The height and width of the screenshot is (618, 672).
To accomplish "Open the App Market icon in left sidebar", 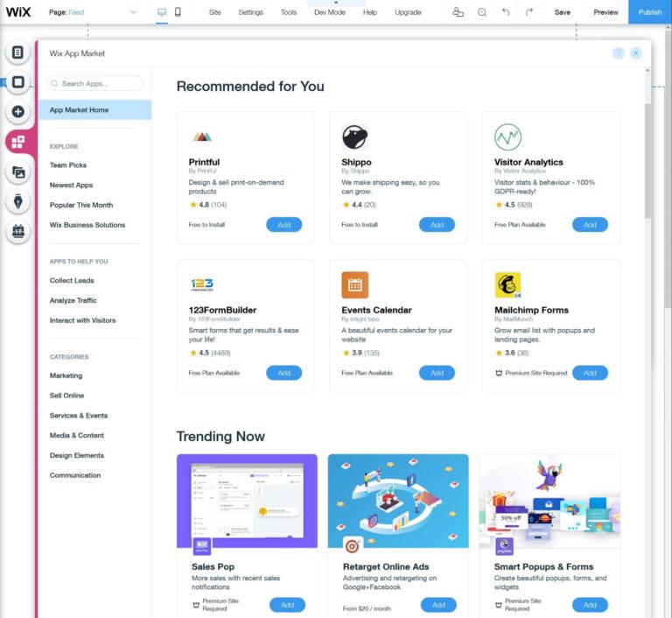I will pos(17,142).
